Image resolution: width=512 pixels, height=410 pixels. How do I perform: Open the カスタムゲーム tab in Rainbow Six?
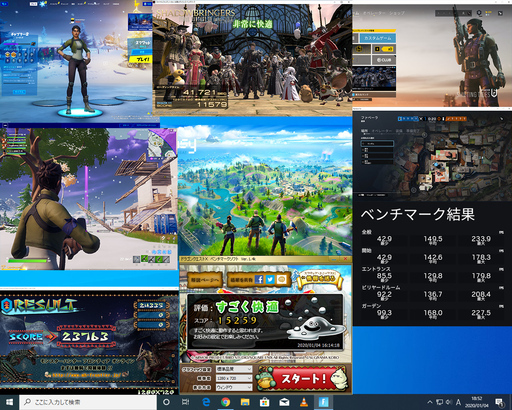point(378,38)
